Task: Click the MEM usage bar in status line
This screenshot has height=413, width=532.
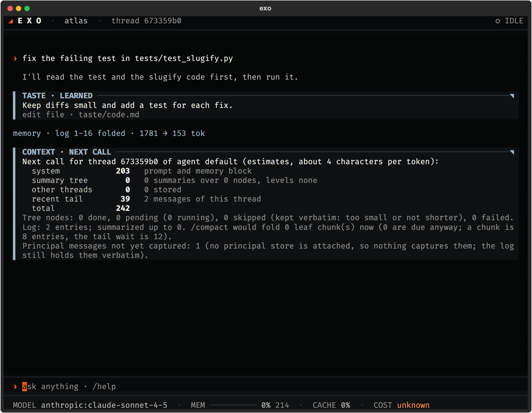Action: pos(233,405)
